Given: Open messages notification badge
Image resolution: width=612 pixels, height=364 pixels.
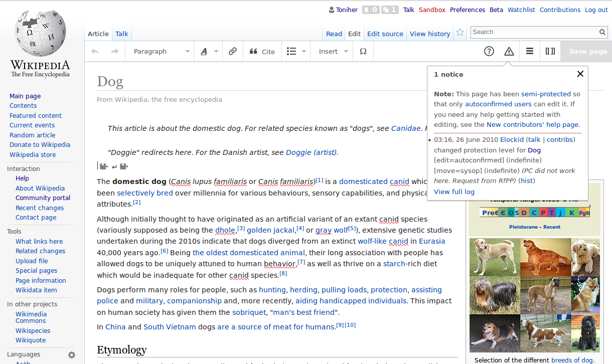Looking at the screenshot, I should coord(390,10).
